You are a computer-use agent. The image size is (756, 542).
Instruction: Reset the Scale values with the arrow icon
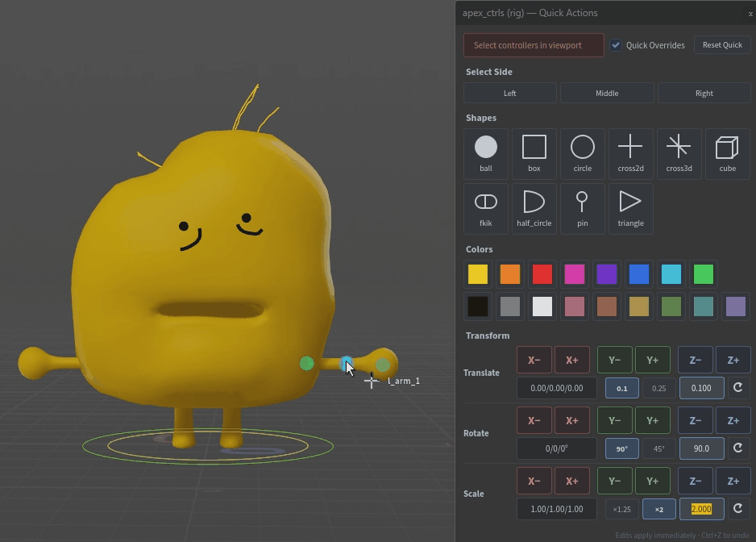point(737,508)
